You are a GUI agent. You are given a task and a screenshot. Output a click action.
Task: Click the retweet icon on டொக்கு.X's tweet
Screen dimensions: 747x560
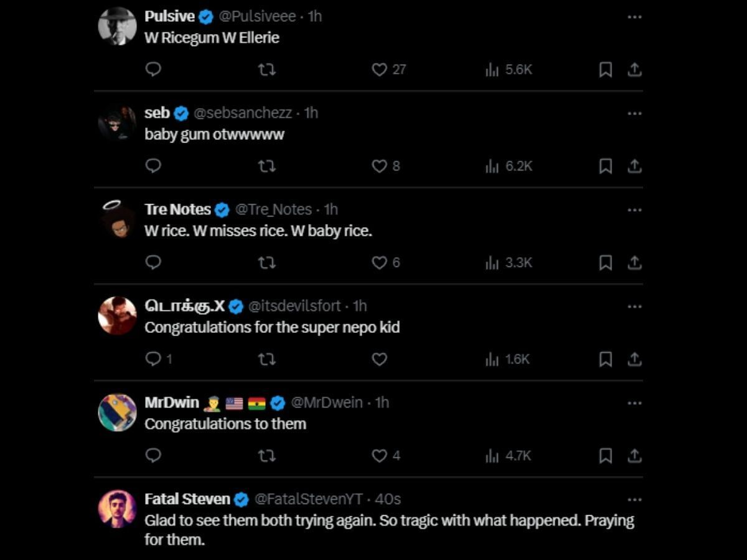[267, 359]
